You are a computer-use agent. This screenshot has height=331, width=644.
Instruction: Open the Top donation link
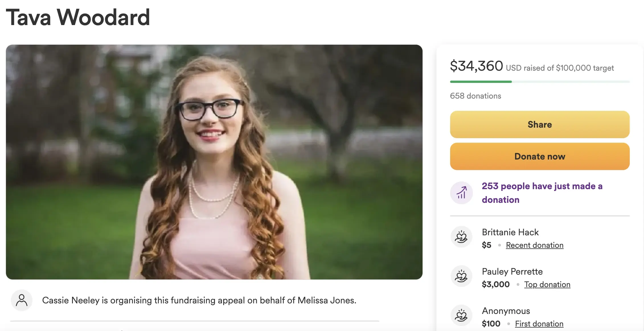(547, 285)
